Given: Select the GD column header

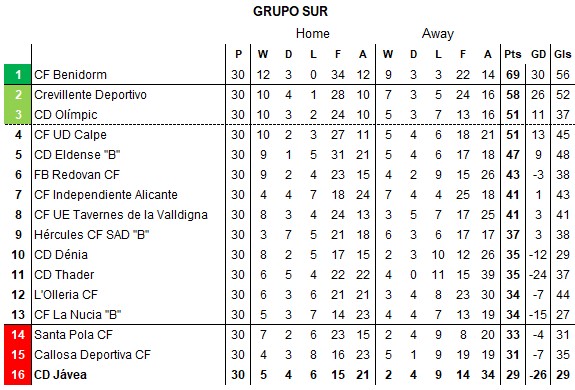Looking at the screenshot, I should [538, 54].
